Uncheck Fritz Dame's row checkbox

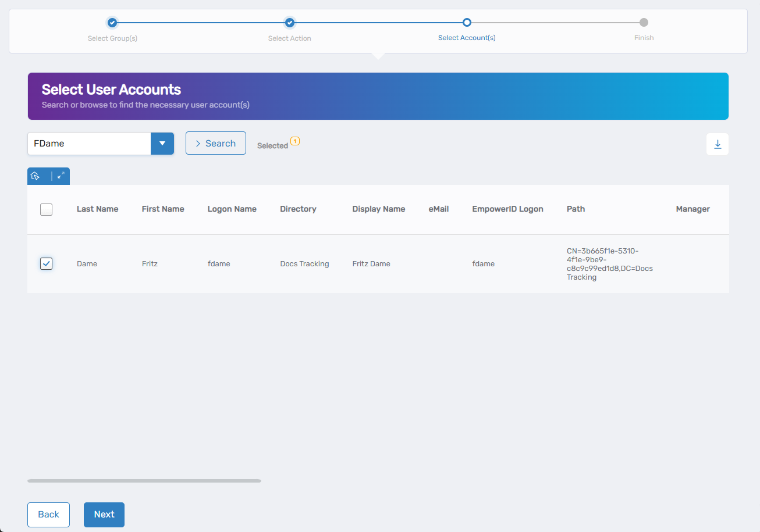click(x=46, y=263)
